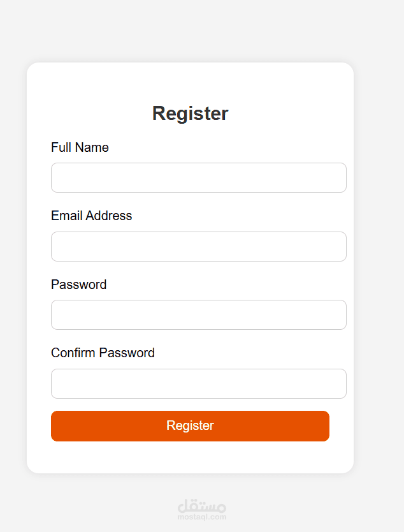Select the Email Address label text
This screenshot has width=404, height=532.
click(91, 216)
